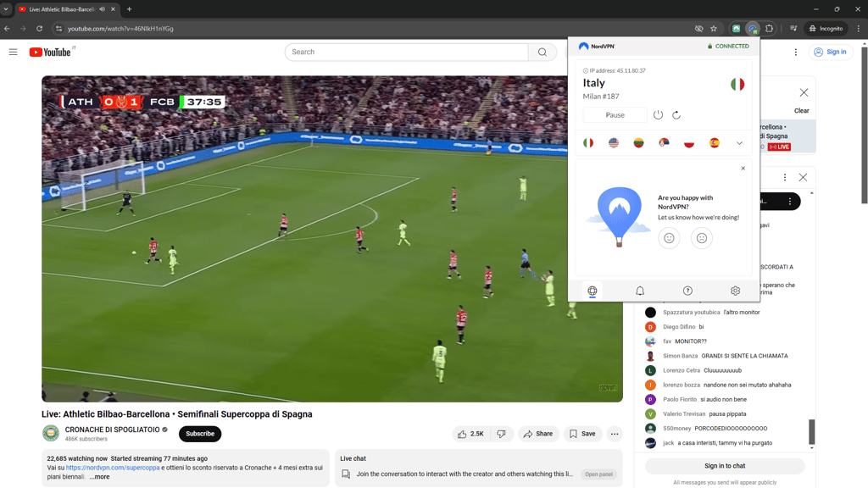Reconnect VPN with refresh icon
This screenshot has width=868, height=488.
point(676,115)
